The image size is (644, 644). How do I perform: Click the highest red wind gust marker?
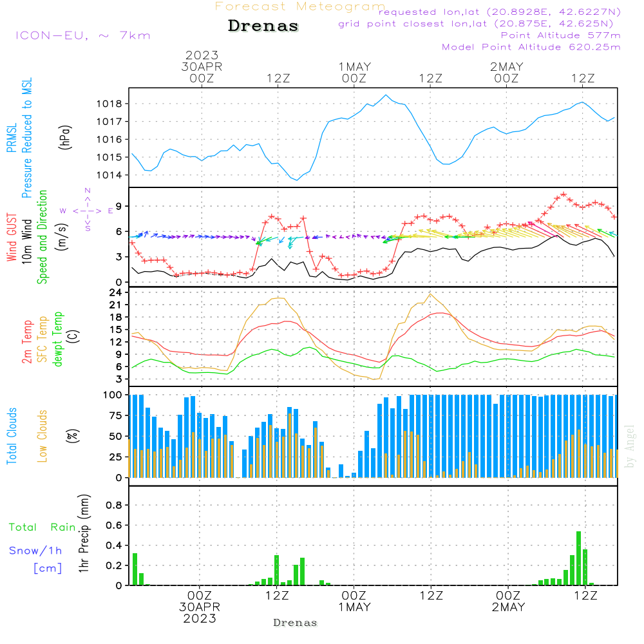click(563, 194)
